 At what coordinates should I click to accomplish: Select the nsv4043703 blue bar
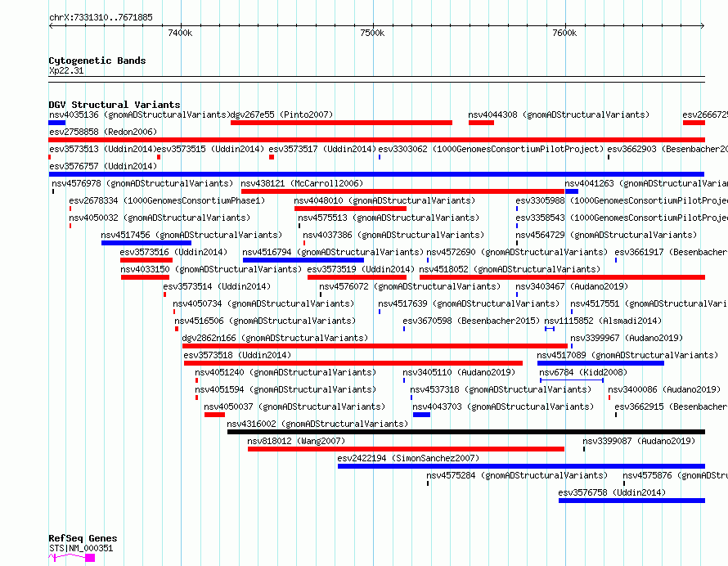tap(421, 415)
